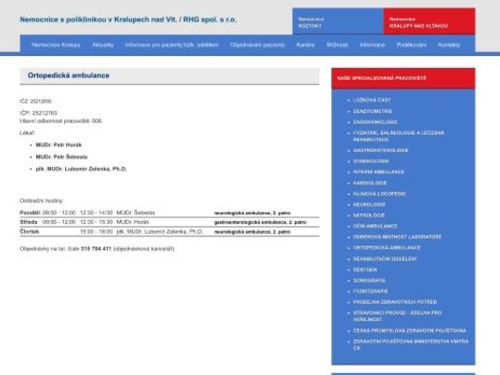Select plk. MUDr. Lubomír Zelenka, Ph.D. in doctor list
Image resolution: width=500 pixels, height=375 pixels.
coord(81,169)
